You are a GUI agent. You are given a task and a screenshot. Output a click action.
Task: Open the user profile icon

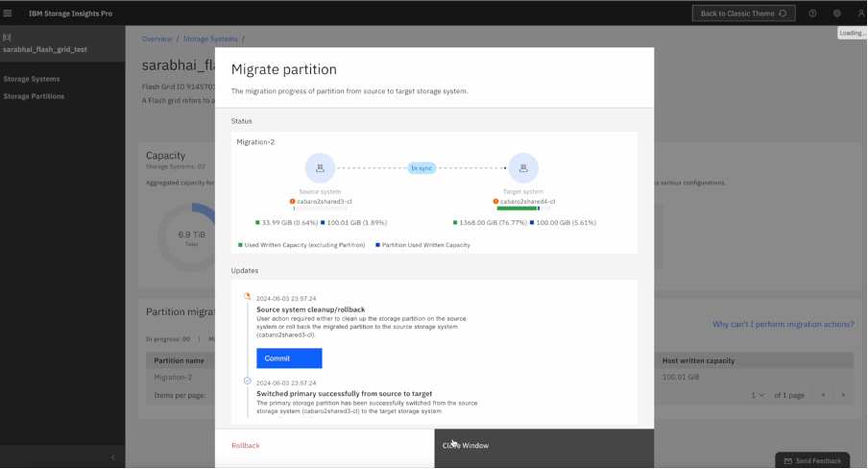coord(861,13)
